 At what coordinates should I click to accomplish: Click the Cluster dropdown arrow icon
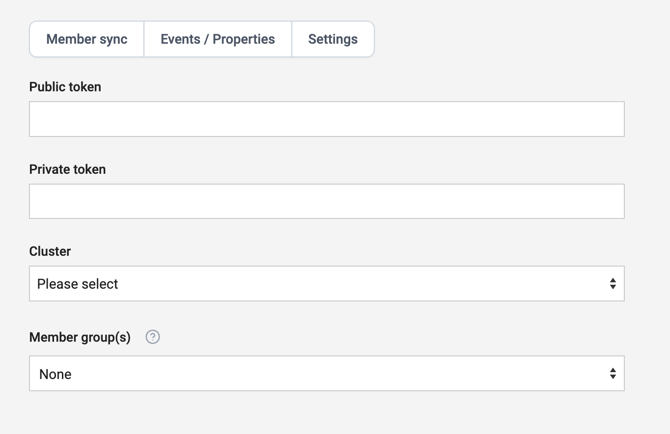click(613, 284)
